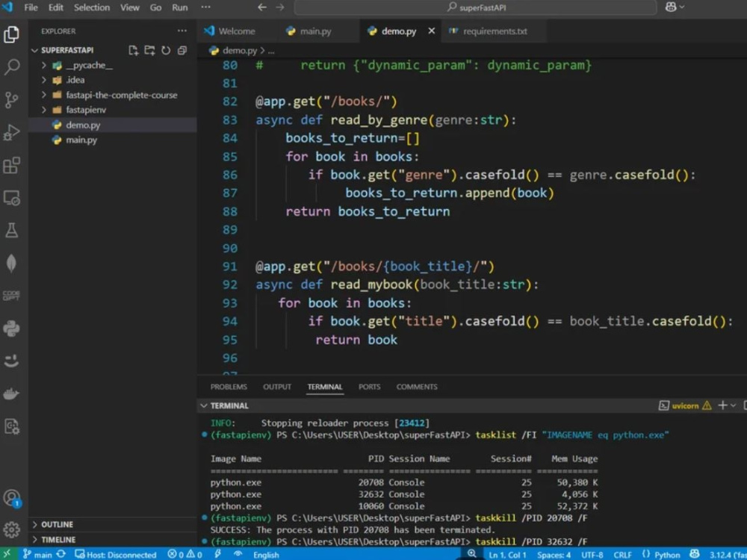
Task: Open main.py in the Explorer tree
Action: [113, 140]
